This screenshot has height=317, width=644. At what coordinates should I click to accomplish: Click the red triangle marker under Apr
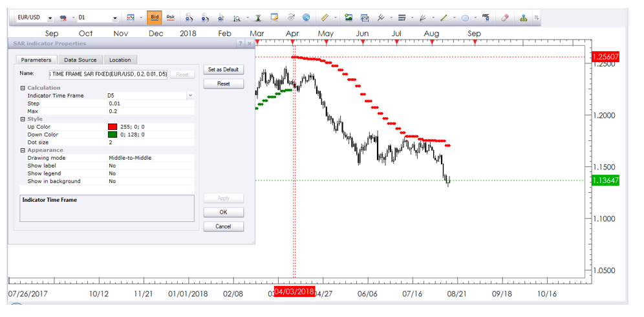(292, 42)
